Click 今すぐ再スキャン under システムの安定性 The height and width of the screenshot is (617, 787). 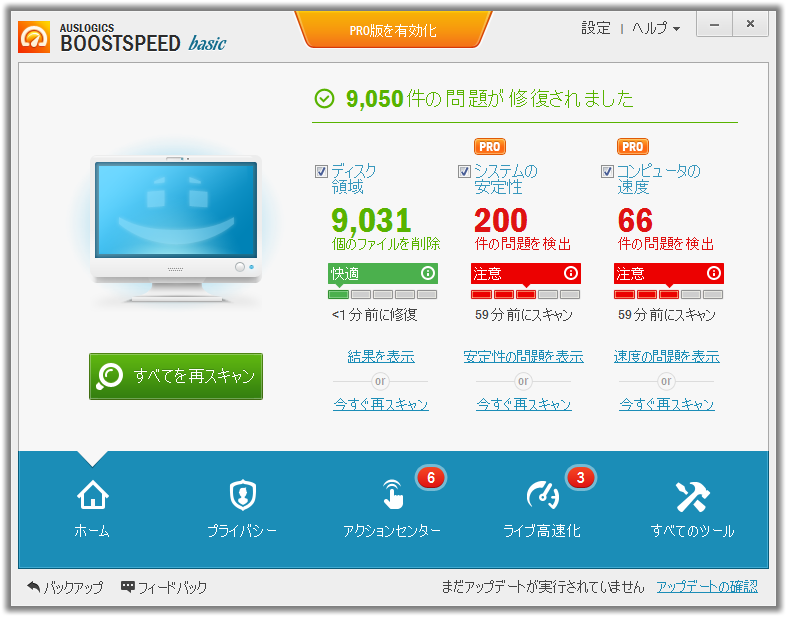523,404
